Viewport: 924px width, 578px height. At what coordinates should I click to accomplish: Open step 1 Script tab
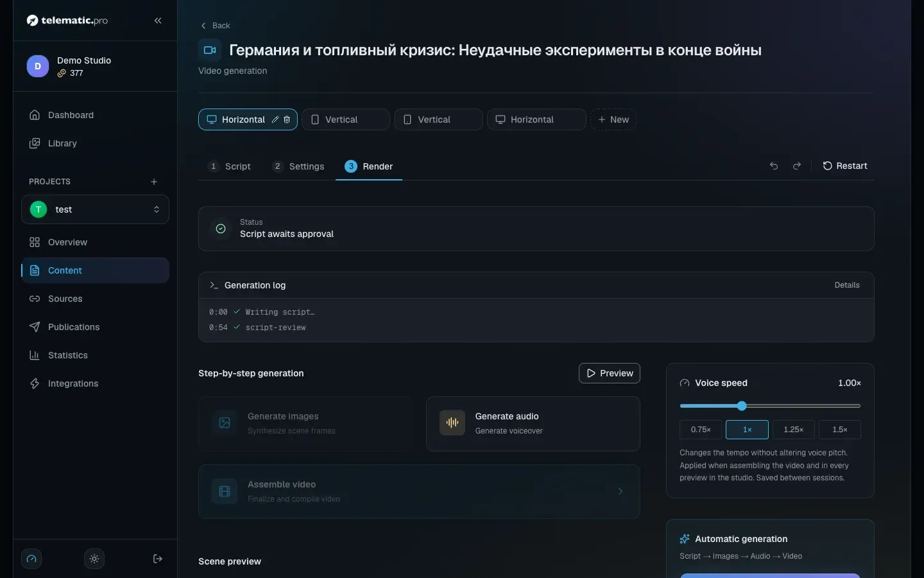(230, 166)
